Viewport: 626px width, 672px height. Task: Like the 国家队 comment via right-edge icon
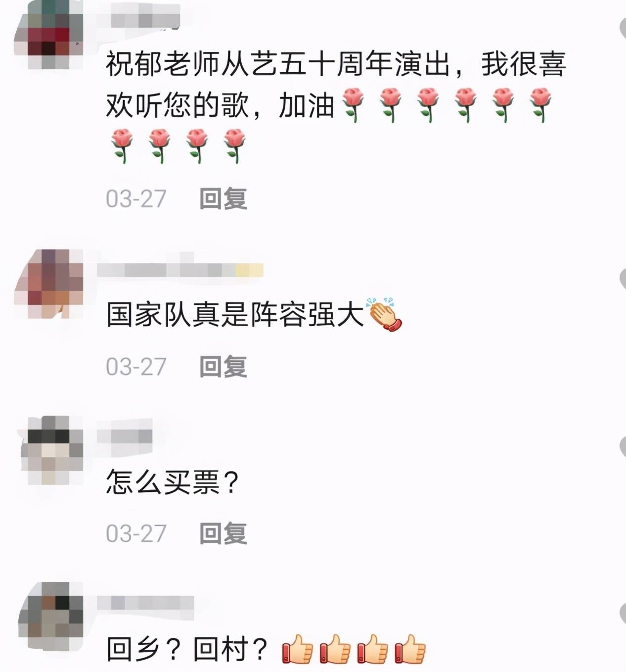[622, 279]
